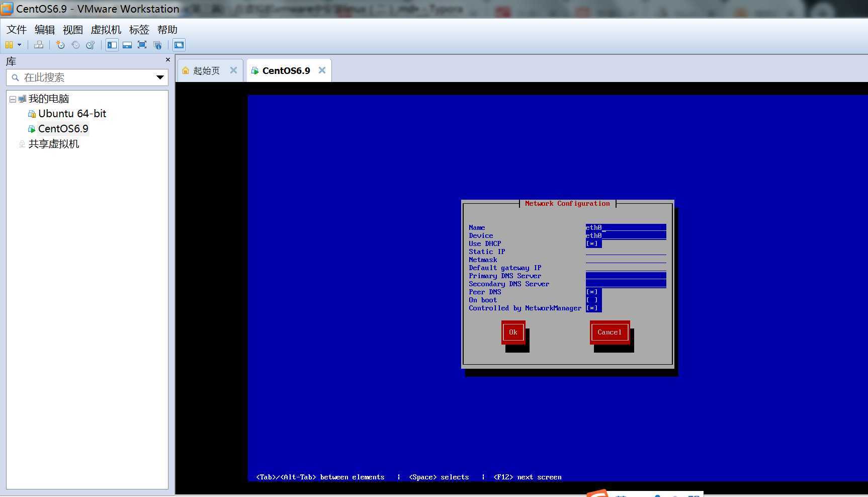Click the '<Space> selects' hint text
868x497 pixels.
[439, 477]
